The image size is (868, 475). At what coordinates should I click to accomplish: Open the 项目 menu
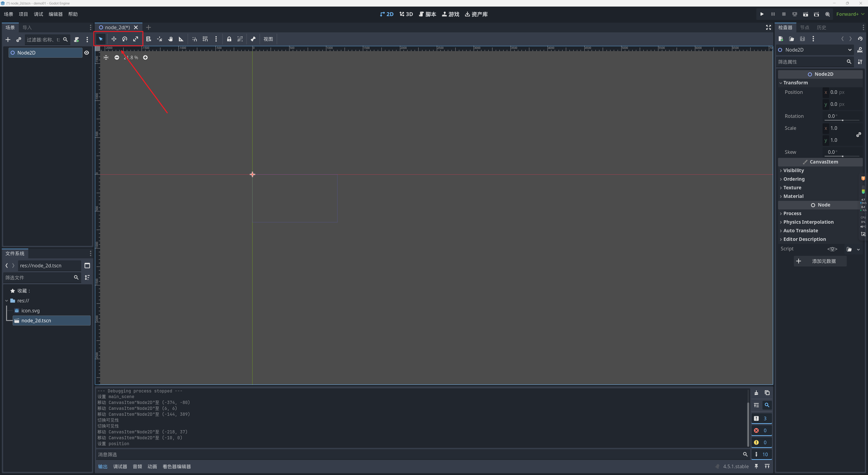tap(23, 14)
